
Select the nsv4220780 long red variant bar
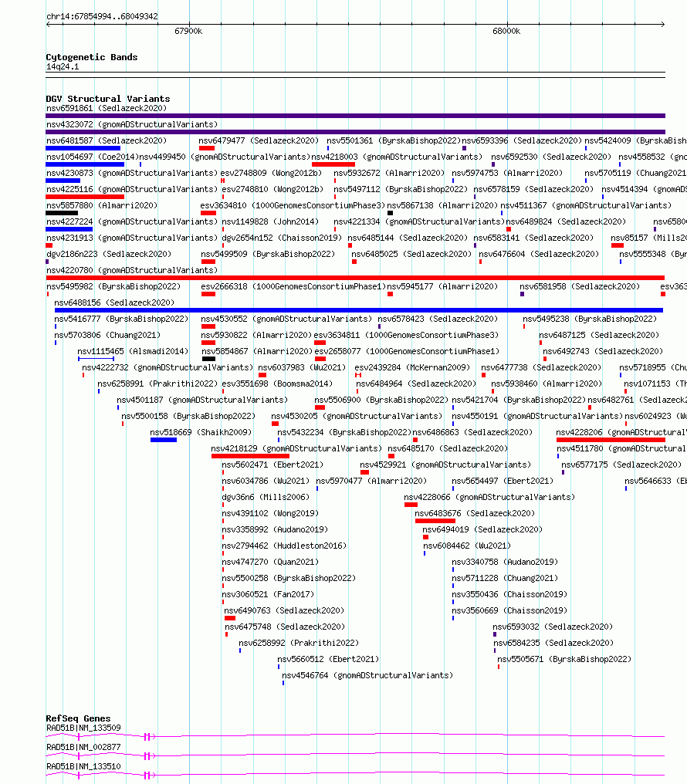click(355, 278)
